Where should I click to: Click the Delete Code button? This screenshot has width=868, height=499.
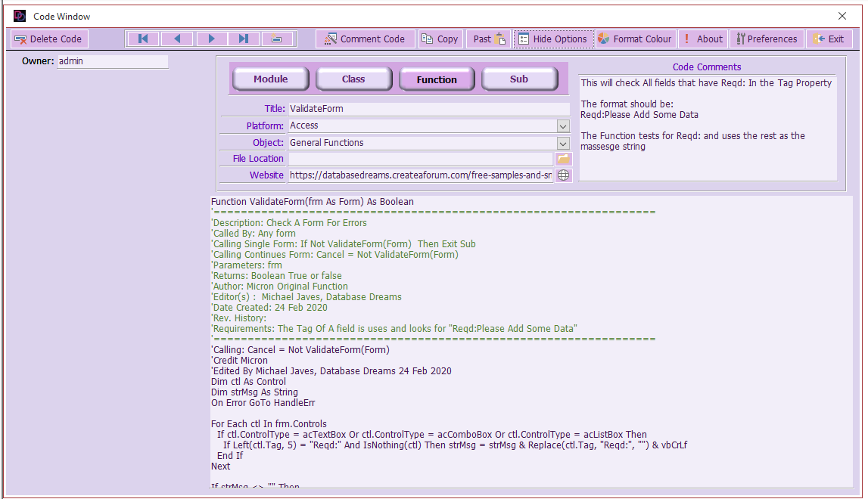pos(48,39)
